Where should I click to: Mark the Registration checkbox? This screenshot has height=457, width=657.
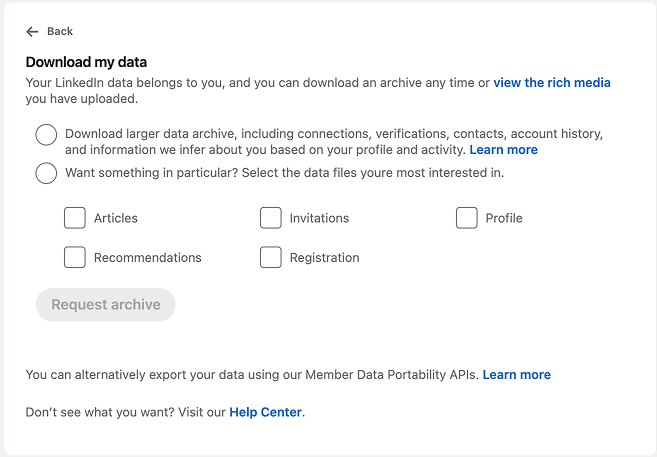click(x=271, y=258)
